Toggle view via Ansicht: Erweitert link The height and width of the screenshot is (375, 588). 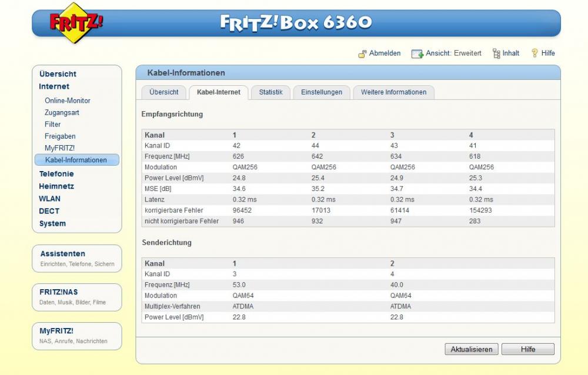[x=453, y=53]
